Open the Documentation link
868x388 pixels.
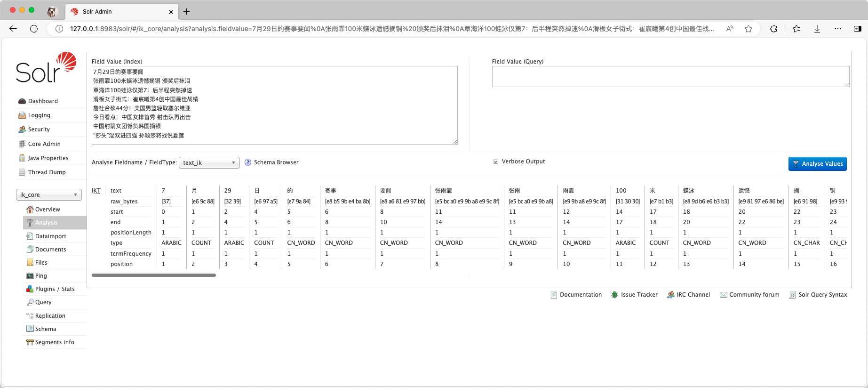[x=581, y=295]
